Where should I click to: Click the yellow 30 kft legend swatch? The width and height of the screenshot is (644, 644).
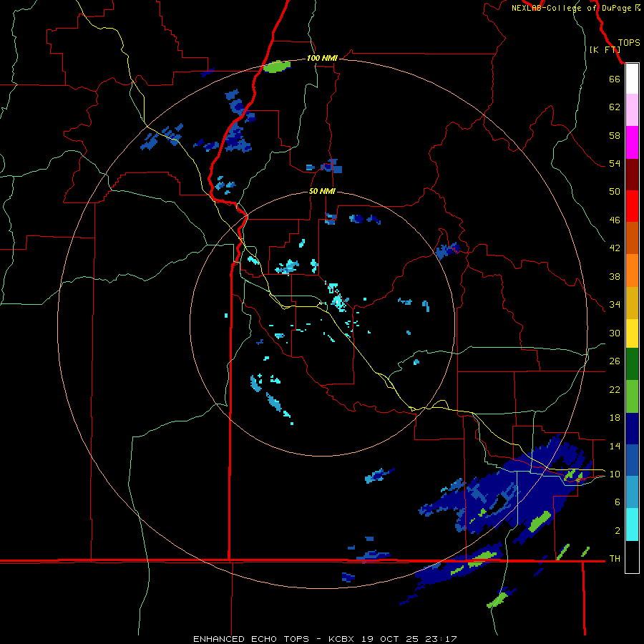click(x=632, y=333)
